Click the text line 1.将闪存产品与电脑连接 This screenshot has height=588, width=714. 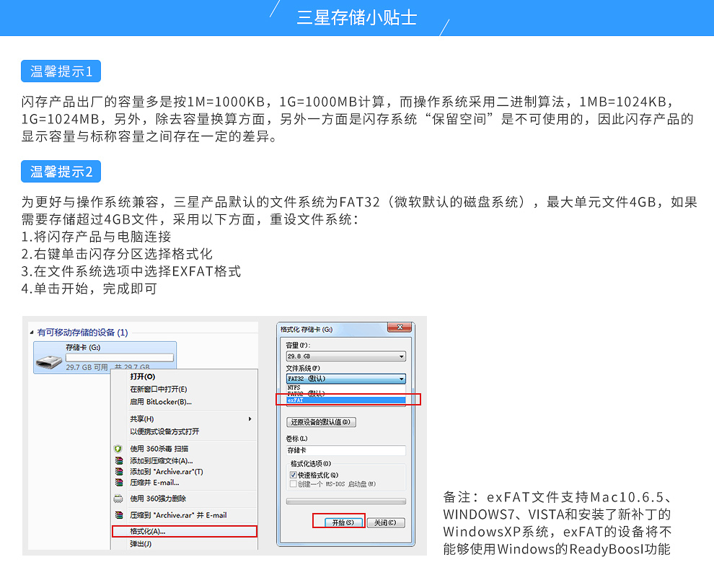pos(96,237)
